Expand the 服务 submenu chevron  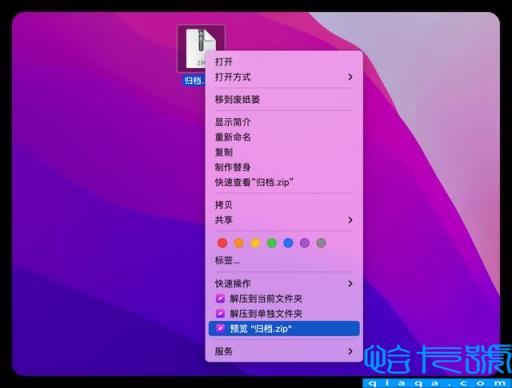click(x=350, y=351)
